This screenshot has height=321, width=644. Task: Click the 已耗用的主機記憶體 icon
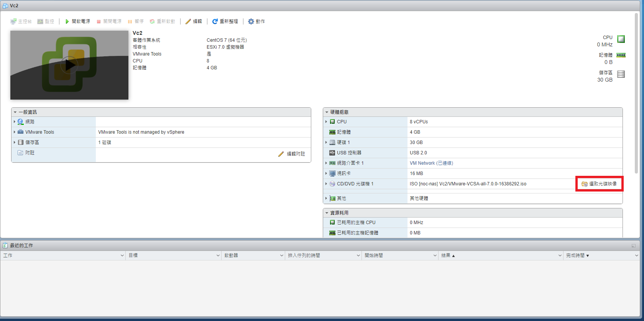coord(332,233)
